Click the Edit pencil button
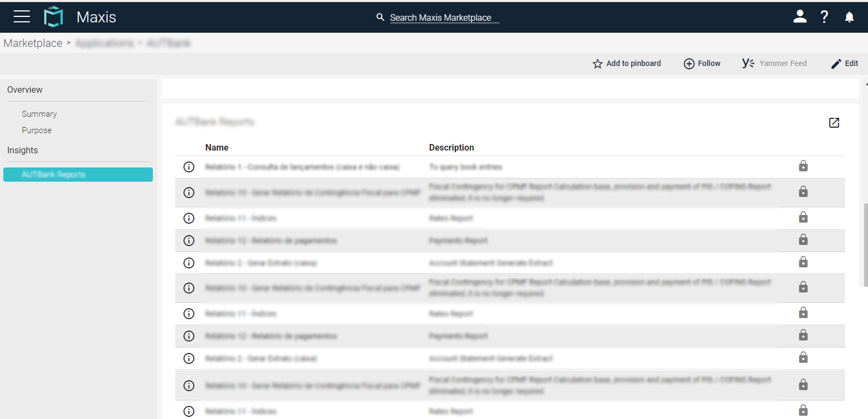868x419 pixels. point(845,64)
